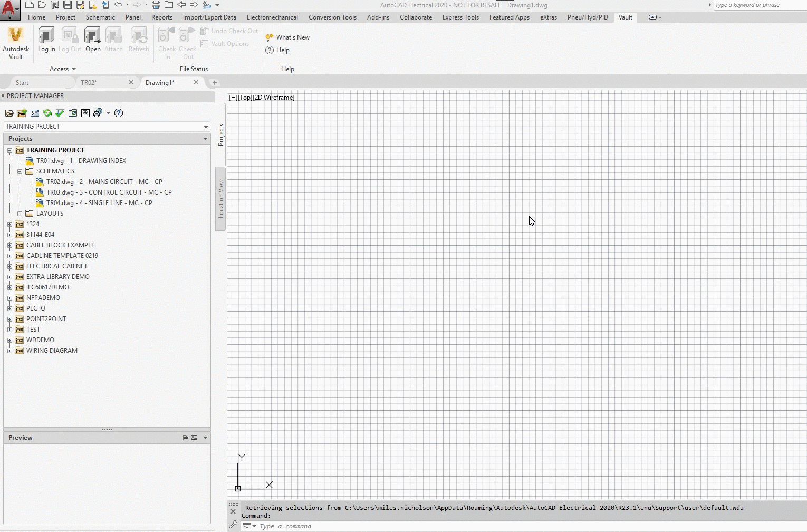Click the Vault Log In button
Viewport: 807px width, 532px height.
(46, 40)
